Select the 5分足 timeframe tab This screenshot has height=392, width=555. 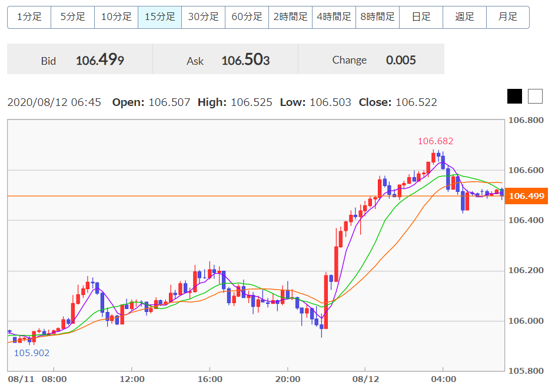(73, 17)
